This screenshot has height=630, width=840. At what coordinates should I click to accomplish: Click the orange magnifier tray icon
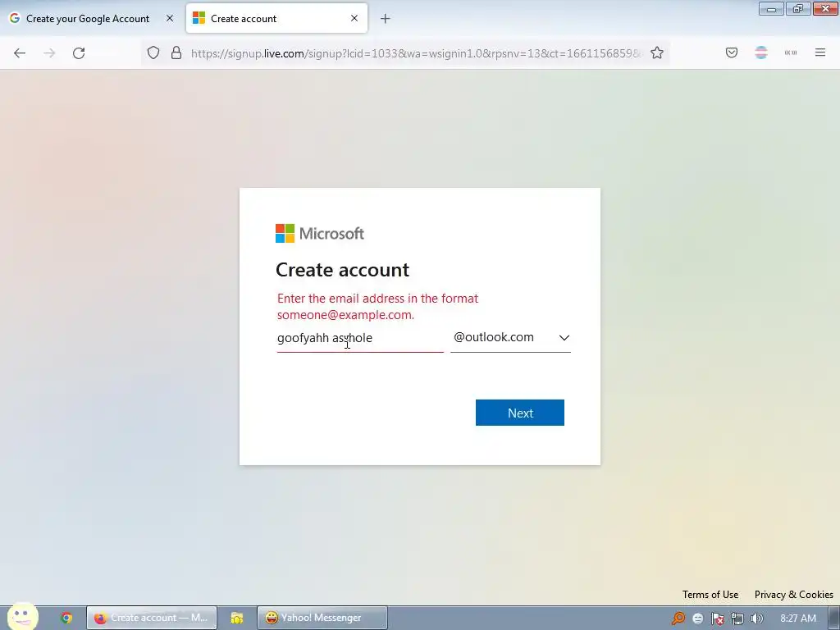click(x=678, y=619)
